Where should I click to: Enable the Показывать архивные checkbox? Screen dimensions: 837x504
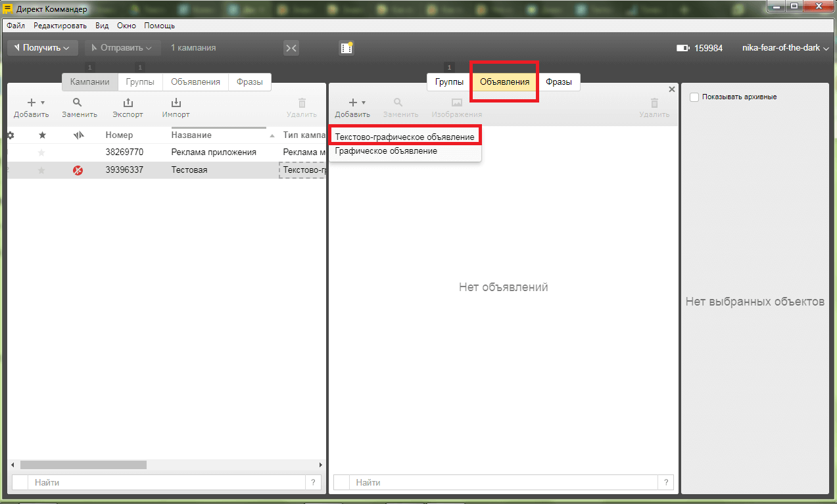coord(694,97)
